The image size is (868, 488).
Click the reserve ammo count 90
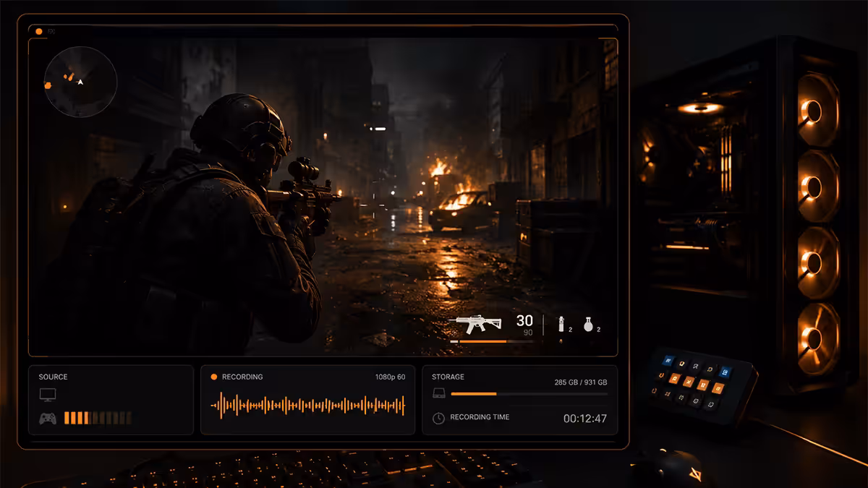[x=528, y=333]
